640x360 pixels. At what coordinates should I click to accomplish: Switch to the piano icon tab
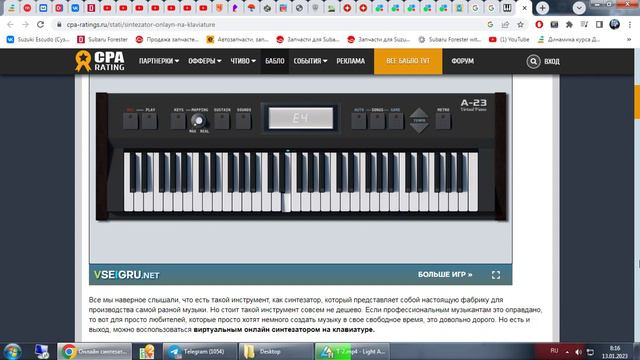507,8
